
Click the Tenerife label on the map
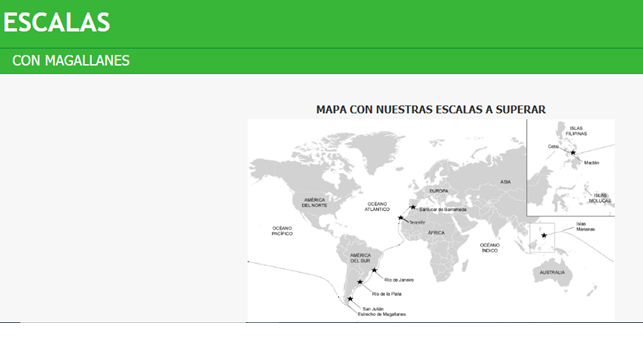(417, 222)
